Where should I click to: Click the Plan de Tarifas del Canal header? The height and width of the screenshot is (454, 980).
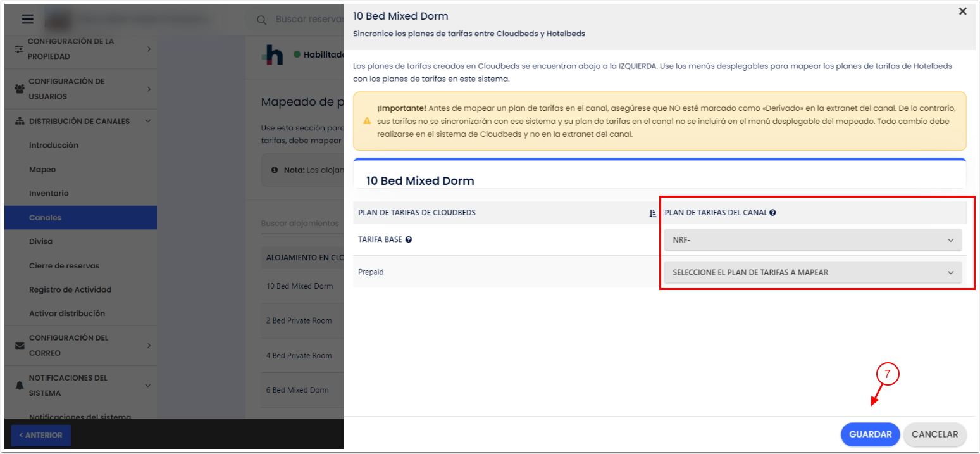click(716, 213)
